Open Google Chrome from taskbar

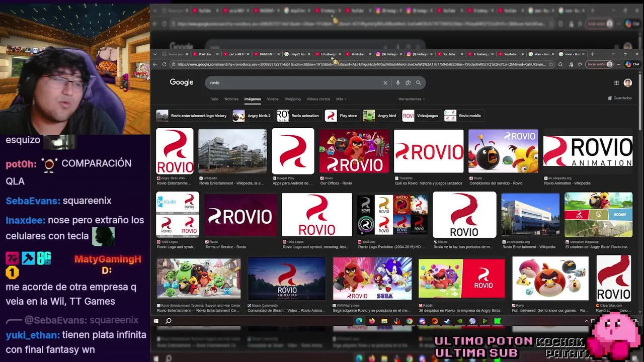tap(410, 321)
